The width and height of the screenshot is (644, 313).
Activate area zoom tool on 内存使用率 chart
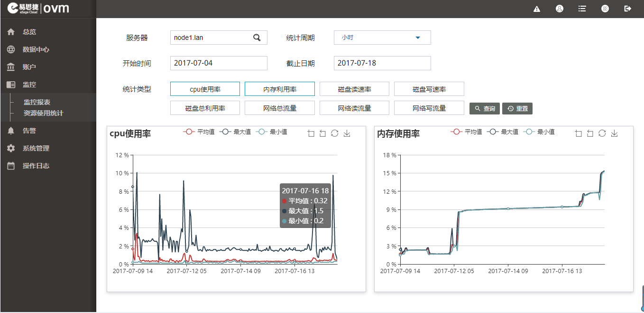click(x=579, y=133)
